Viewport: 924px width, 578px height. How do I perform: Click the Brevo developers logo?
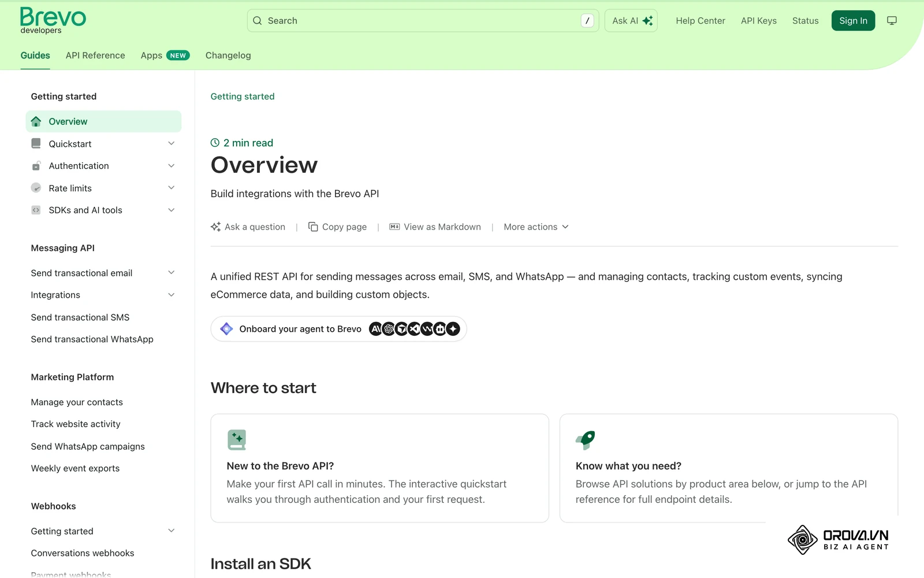(x=53, y=21)
